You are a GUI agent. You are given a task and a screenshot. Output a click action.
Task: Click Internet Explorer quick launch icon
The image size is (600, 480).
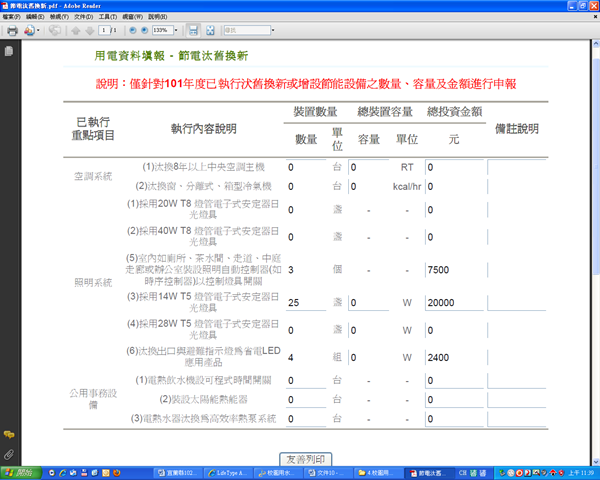(62, 473)
